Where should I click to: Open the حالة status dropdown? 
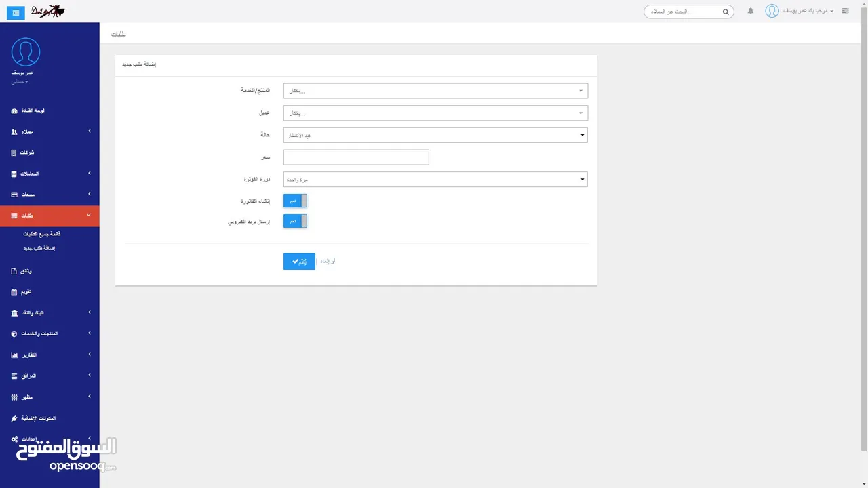(x=435, y=135)
